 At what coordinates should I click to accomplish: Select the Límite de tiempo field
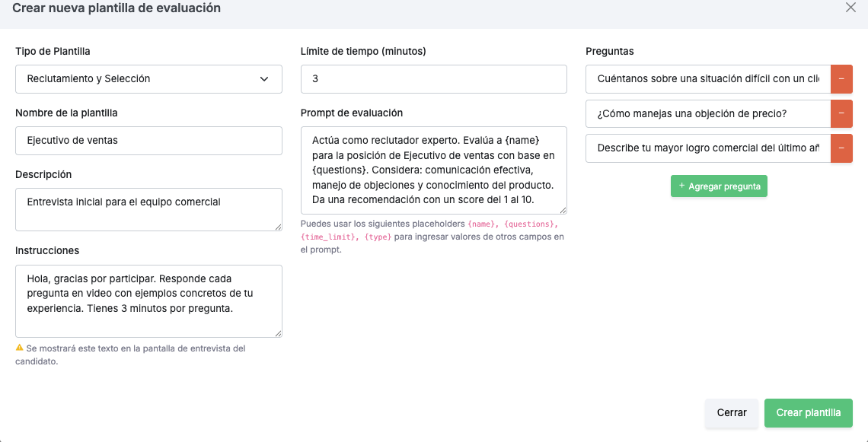434,79
